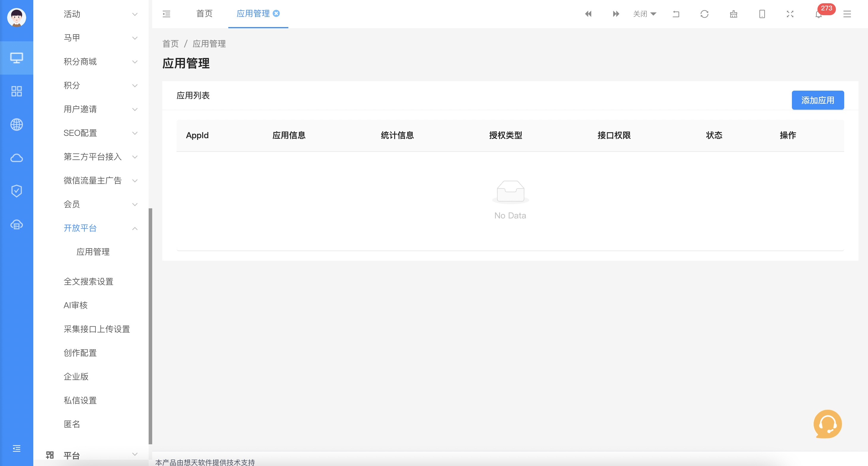This screenshot has height=466, width=868.
Task: Click the 添加应用 button
Action: [818, 100]
